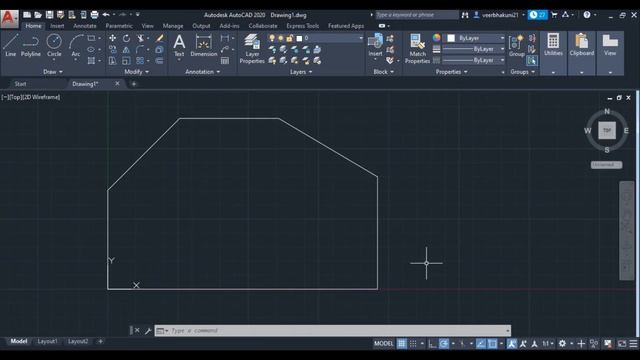Image resolution: width=640 pixels, height=360 pixels.
Task: Click the Trim tool icon
Action: click(140, 38)
